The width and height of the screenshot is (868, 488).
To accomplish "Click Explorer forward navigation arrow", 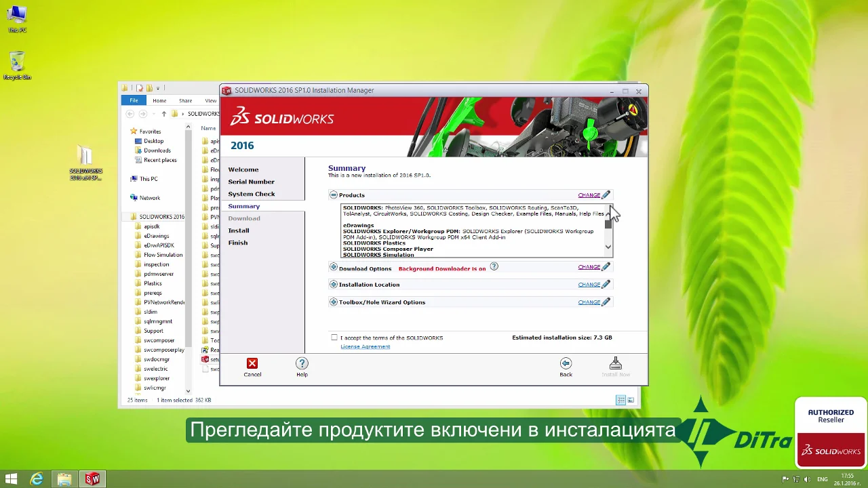I will (x=144, y=114).
